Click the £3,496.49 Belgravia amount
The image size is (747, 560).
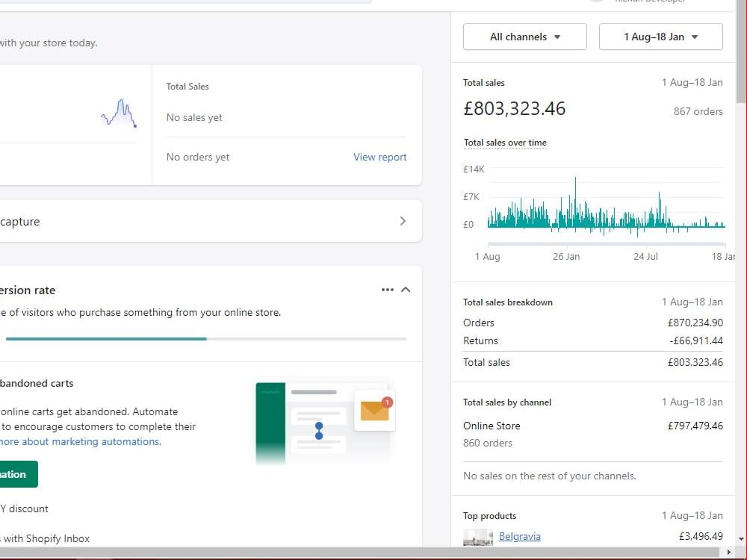pos(701,536)
